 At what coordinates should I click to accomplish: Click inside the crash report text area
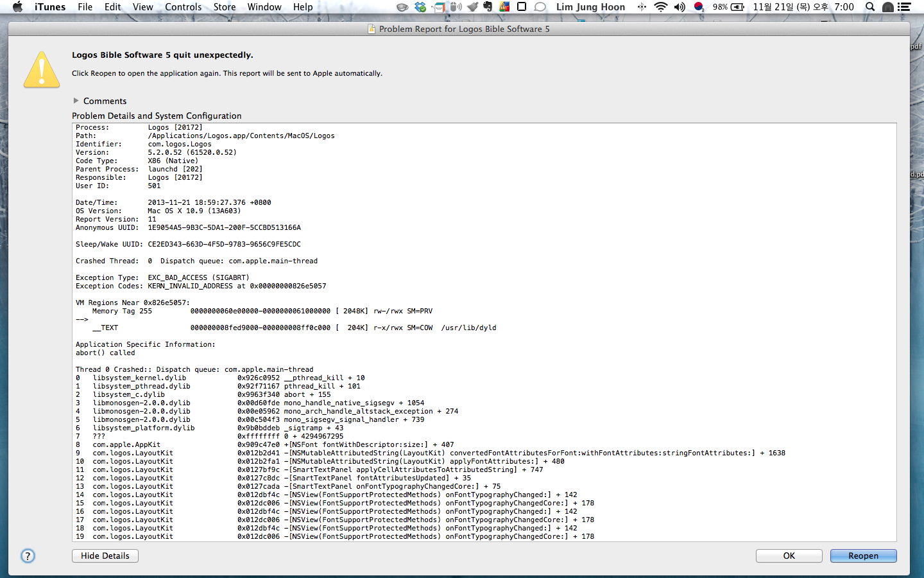pyautogui.click(x=484, y=332)
